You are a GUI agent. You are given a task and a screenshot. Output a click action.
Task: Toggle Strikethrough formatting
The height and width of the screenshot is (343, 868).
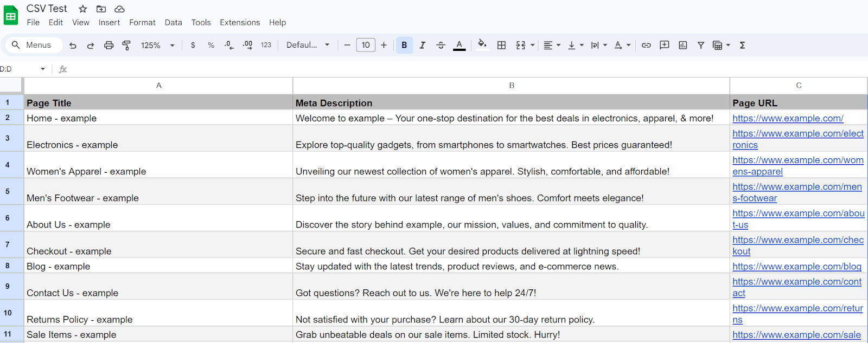pos(441,46)
